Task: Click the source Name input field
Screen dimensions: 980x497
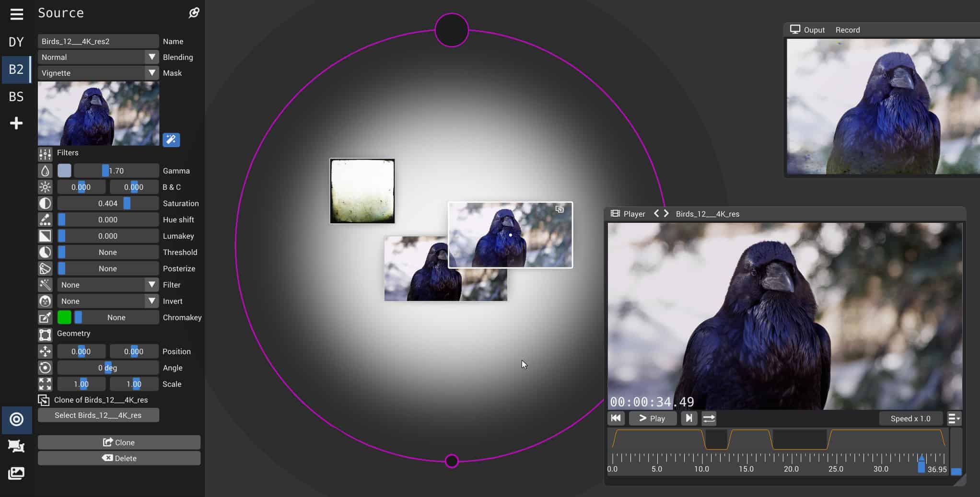Action: [98, 41]
